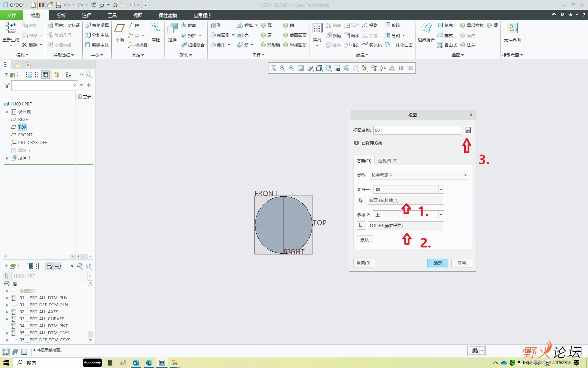588x368 pixels.
Task: Click the Refit icon in the graphics toolbar
Action: tap(274, 68)
